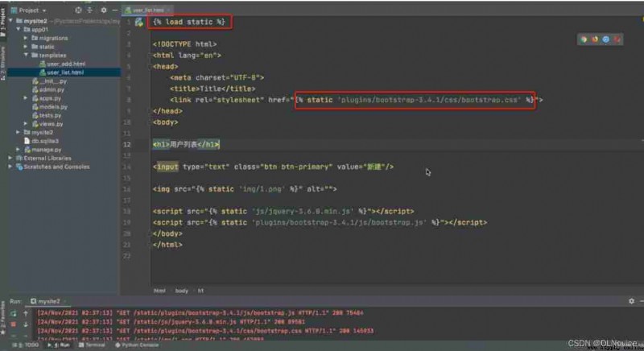Click log entry for bootstrap.css GET request

[205, 331]
